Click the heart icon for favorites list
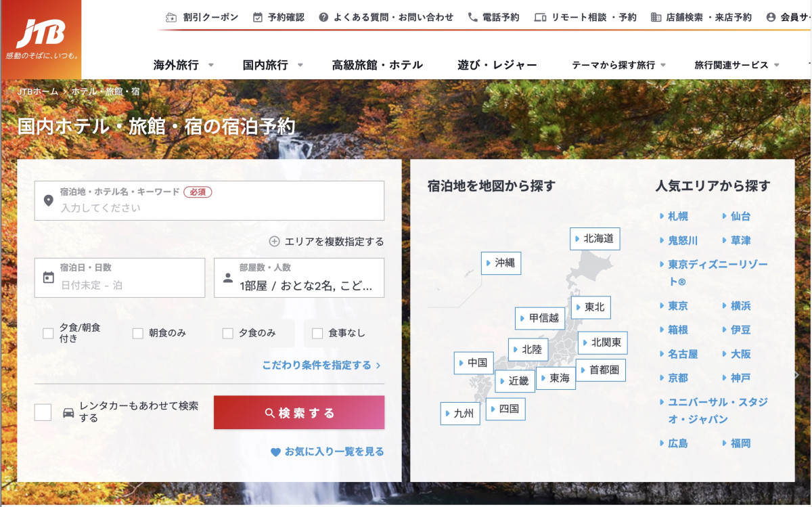812x507 pixels. [x=275, y=452]
